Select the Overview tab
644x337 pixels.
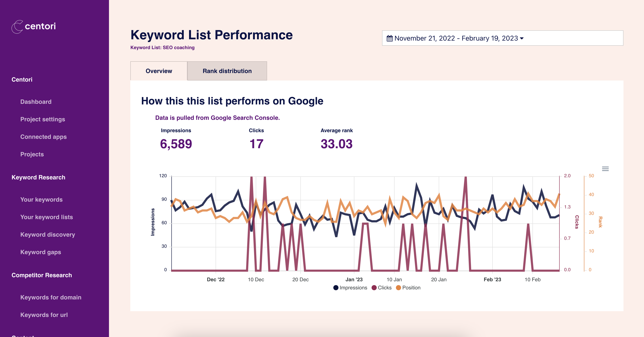coord(159,71)
